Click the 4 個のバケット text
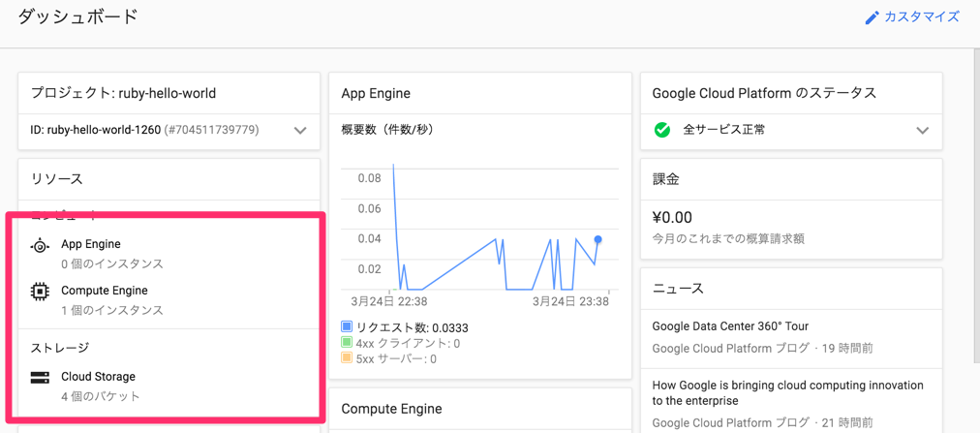Screen dimensions: 980x433 coord(101,396)
